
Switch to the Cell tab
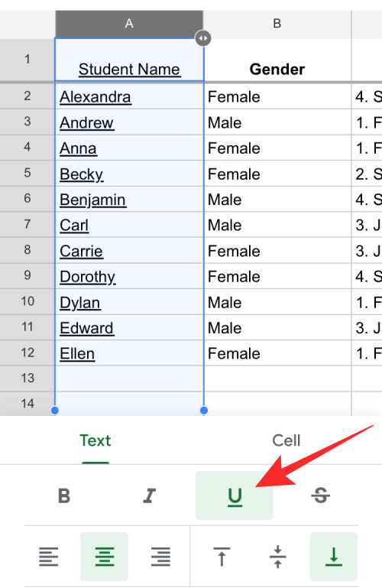click(286, 440)
